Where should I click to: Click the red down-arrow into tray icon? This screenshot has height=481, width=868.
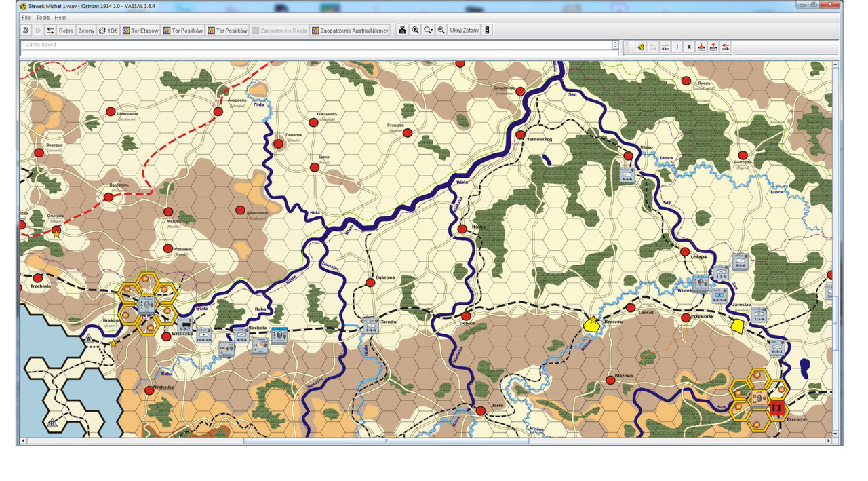701,47
